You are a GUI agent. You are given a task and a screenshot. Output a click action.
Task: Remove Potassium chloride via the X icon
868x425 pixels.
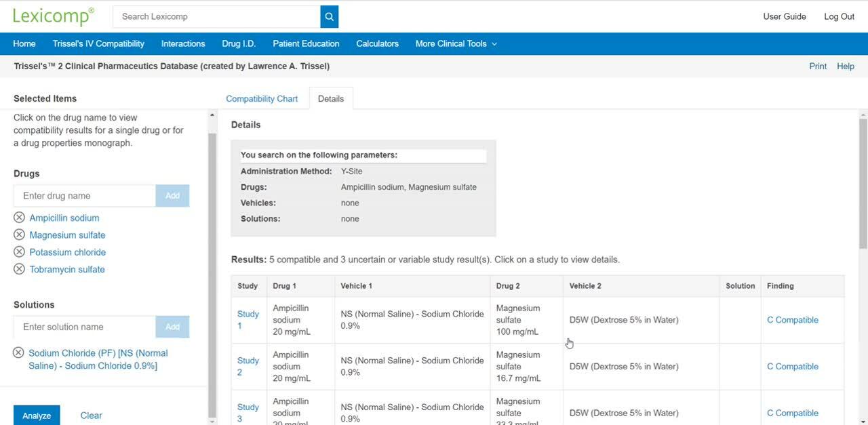(19, 252)
